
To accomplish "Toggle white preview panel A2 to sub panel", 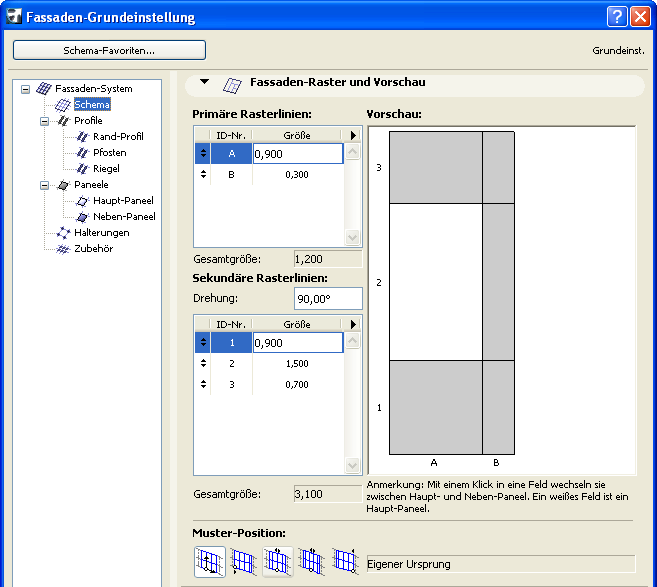I will point(436,282).
